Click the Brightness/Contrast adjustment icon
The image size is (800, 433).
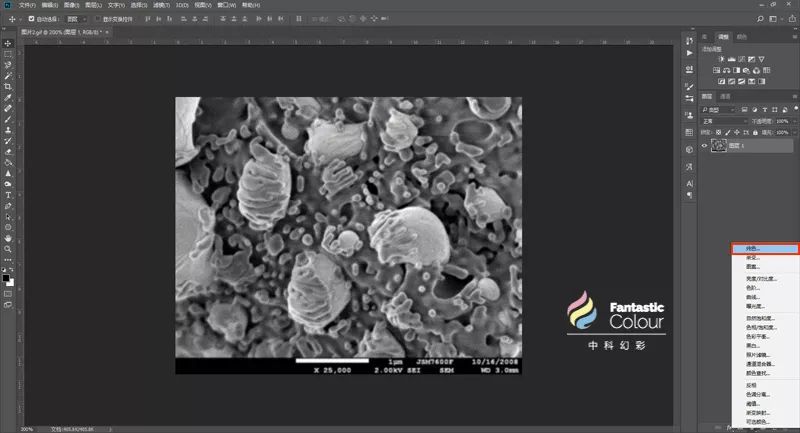(x=721, y=58)
